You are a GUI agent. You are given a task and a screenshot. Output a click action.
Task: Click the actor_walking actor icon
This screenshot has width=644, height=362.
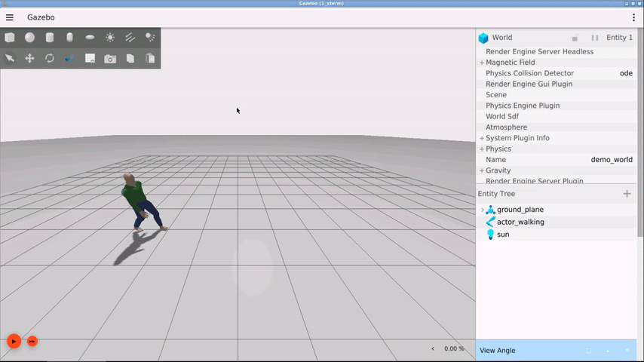coord(490,222)
